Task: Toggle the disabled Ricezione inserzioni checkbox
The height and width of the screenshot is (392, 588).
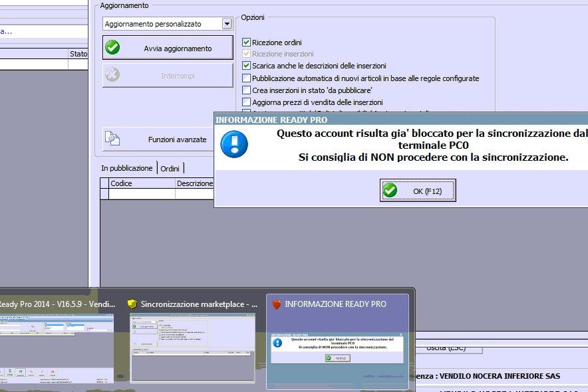Action: [x=246, y=54]
